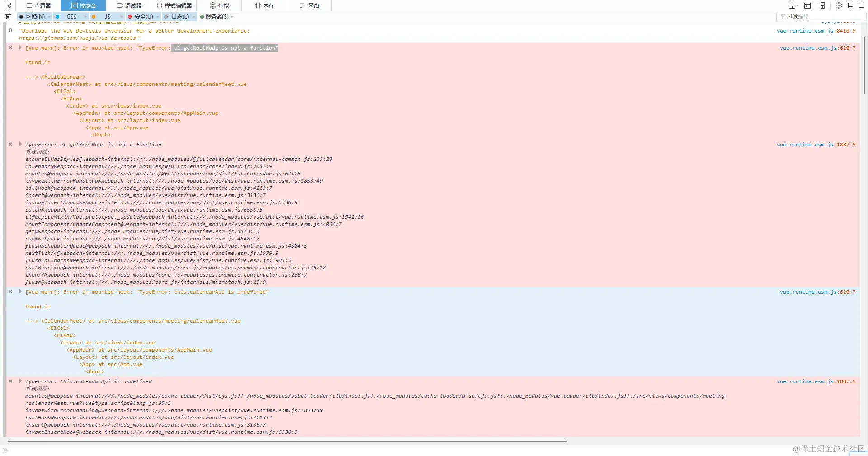Image resolution: width=868 pixels, height=456 pixels.
Task: Open the 内存 memory tab
Action: [x=264, y=5]
